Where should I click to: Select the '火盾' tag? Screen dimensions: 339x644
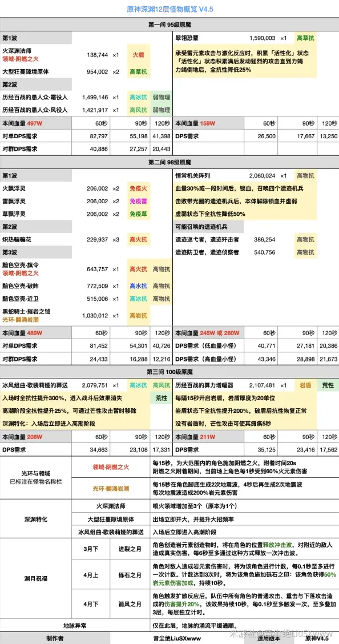click(x=138, y=54)
